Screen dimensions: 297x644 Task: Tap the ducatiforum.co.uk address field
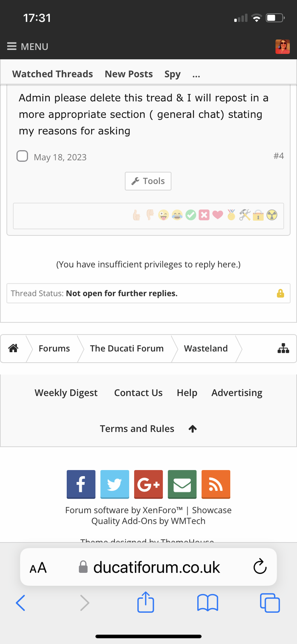point(148,567)
